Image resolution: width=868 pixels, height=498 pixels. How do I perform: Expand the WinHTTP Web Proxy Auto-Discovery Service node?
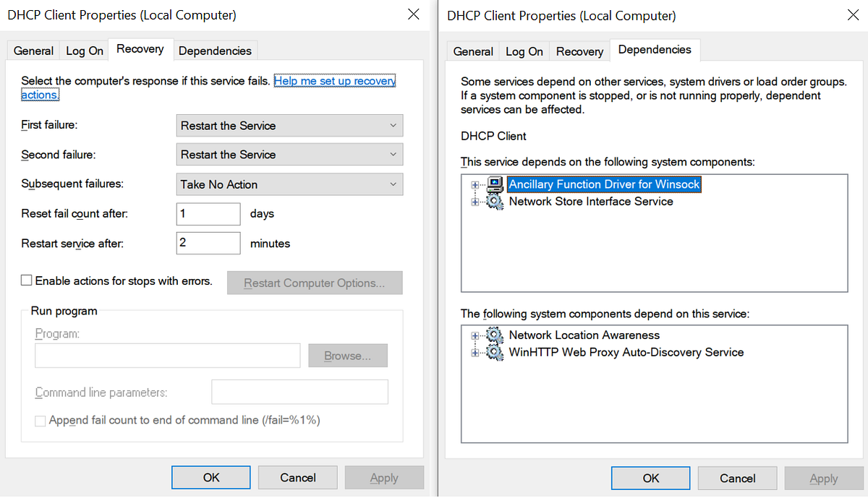pyautogui.click(x=475, y=352)
